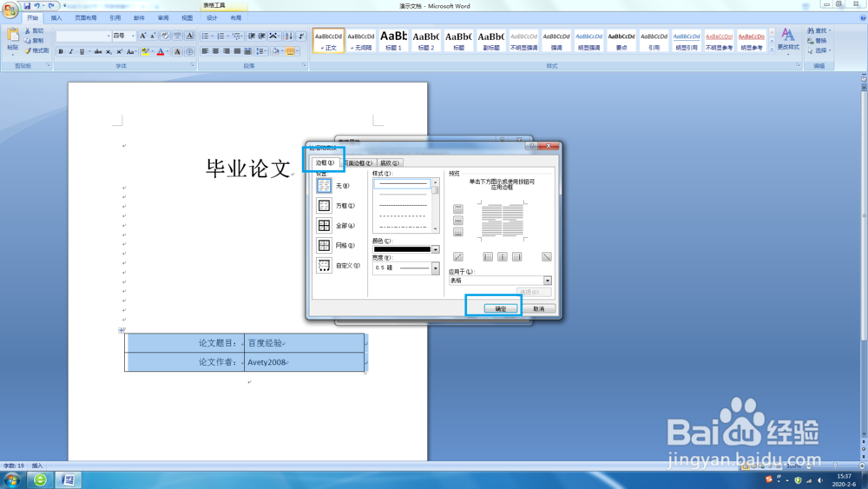868x489 pixels.
Task: Toggle left border in preview
Action: [x=488, y=257]
